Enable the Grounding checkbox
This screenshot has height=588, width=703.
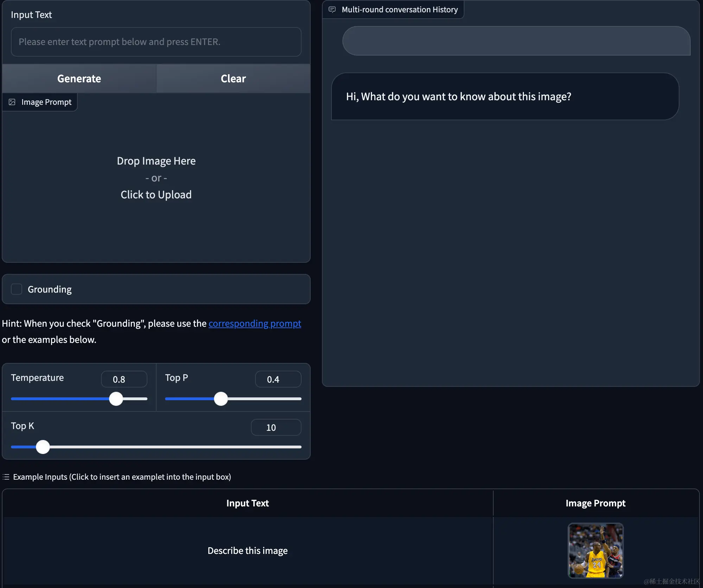(x=17, y=289)
